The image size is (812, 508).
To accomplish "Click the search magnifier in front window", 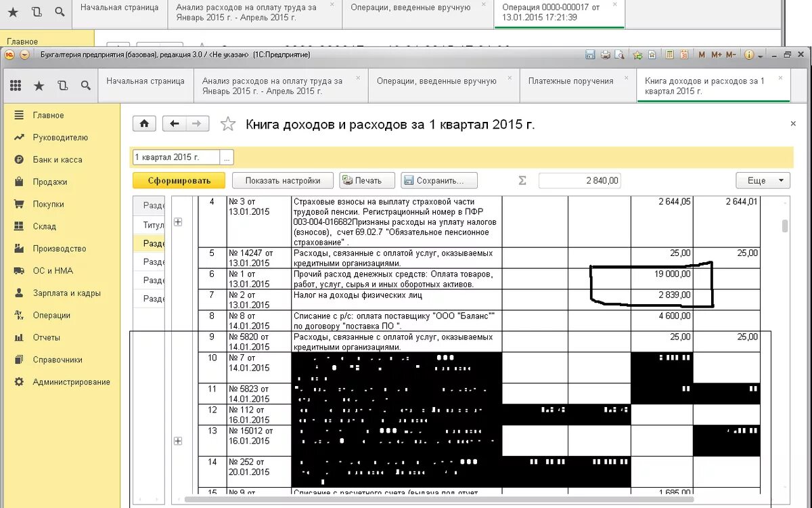I will 85,85.
